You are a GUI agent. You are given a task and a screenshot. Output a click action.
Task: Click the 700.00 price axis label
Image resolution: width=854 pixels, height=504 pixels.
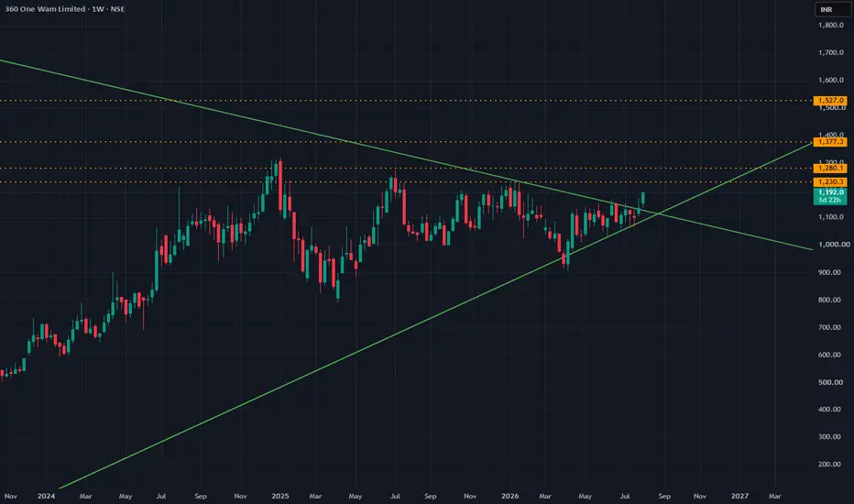[829, 327]
